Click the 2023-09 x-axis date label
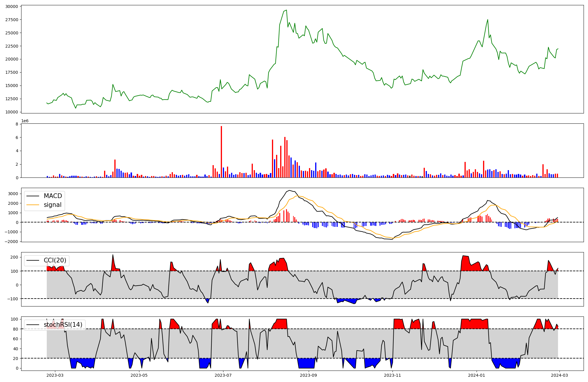 309,375
